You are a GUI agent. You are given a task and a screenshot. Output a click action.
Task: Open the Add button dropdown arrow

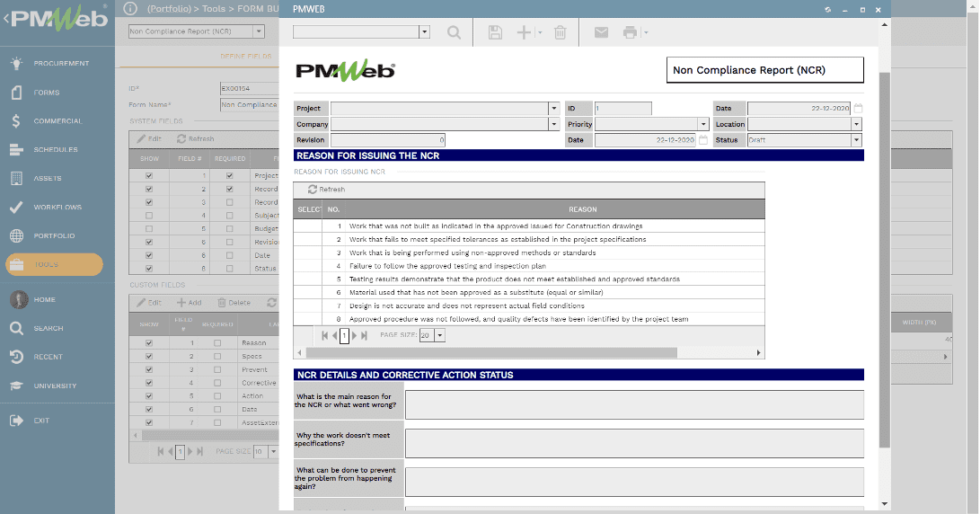tap(540, 32)
